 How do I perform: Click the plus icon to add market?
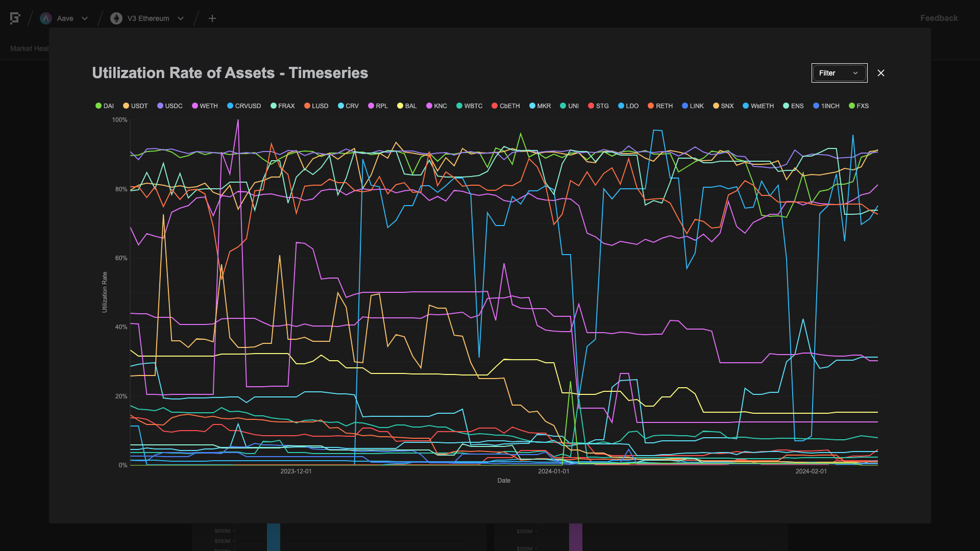(212, 18)
